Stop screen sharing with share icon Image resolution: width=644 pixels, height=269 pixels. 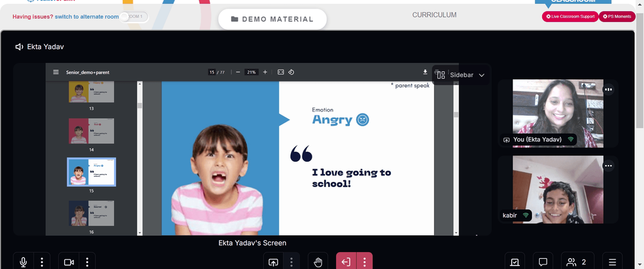pyautogui.click(x=273, y=262)
